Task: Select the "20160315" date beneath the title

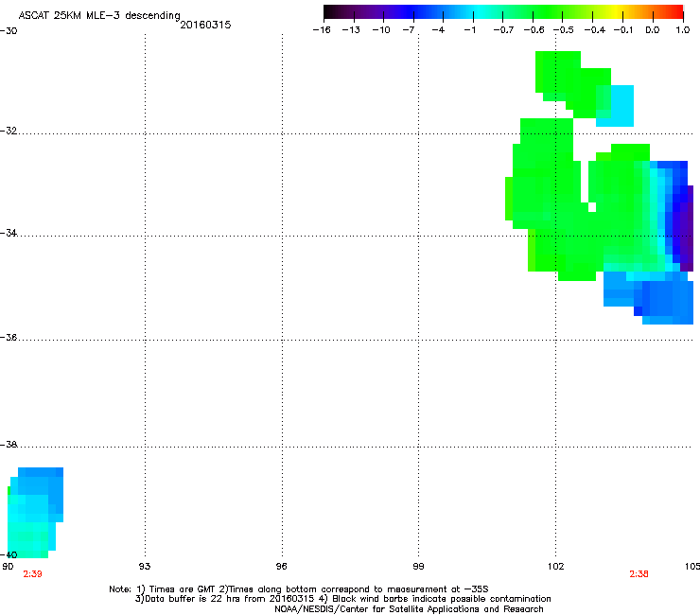Action: point(205,25)
